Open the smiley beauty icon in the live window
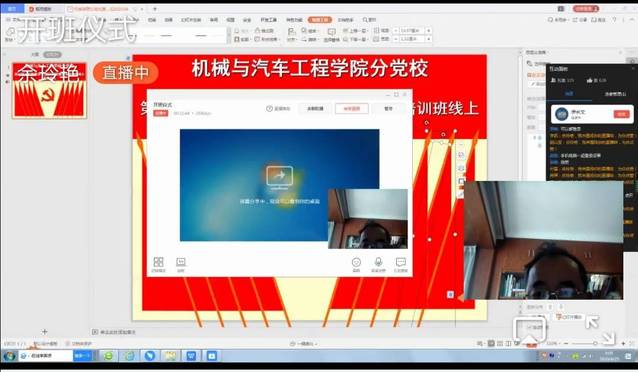 click(356, 262)
